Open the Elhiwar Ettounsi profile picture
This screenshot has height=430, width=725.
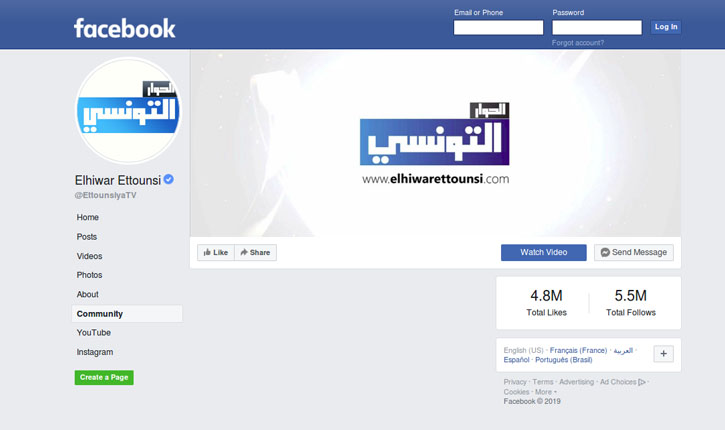(129, 111)
